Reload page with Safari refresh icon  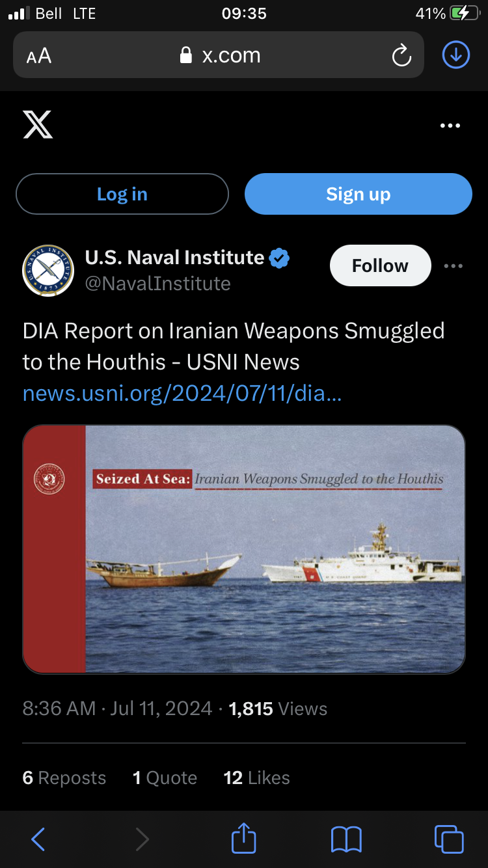coord(401,55)
